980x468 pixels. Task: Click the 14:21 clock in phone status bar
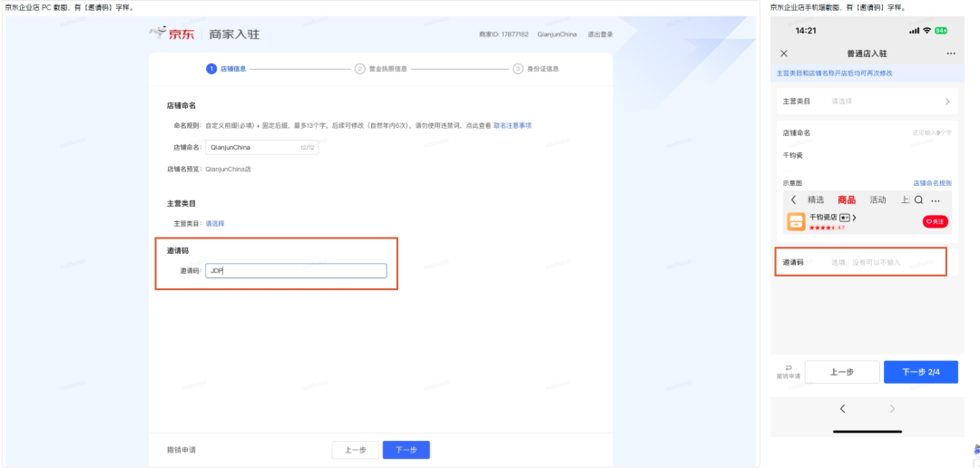click(806, 31)
